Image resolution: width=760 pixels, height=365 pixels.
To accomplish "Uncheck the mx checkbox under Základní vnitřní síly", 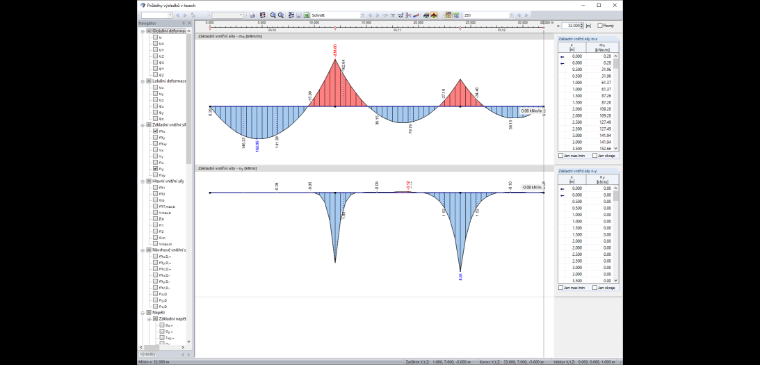I will coord(155,131).
